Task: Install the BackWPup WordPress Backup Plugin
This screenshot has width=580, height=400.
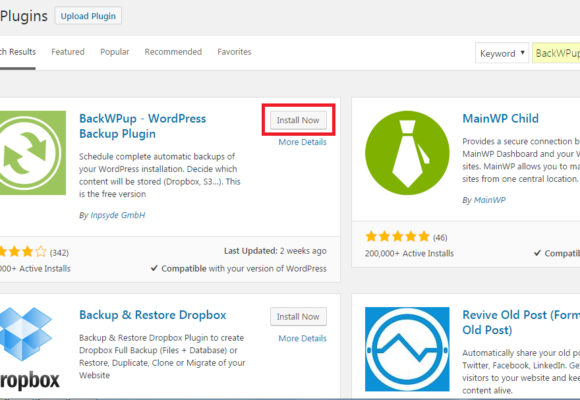Action: coord(298,120)
